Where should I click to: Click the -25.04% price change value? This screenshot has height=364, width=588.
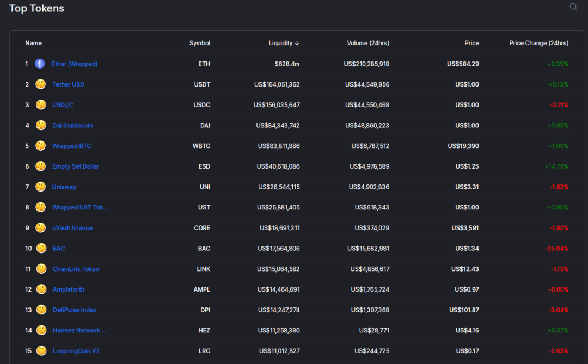pos(557,248)
